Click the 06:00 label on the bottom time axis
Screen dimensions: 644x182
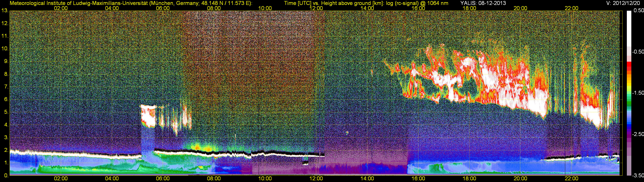point(163,179)
